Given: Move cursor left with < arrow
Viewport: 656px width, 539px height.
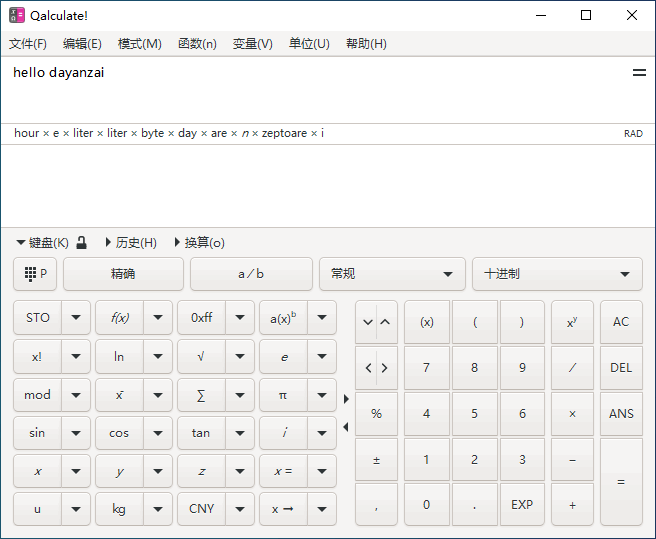Looking at the screenshot, I should (368, 368).
